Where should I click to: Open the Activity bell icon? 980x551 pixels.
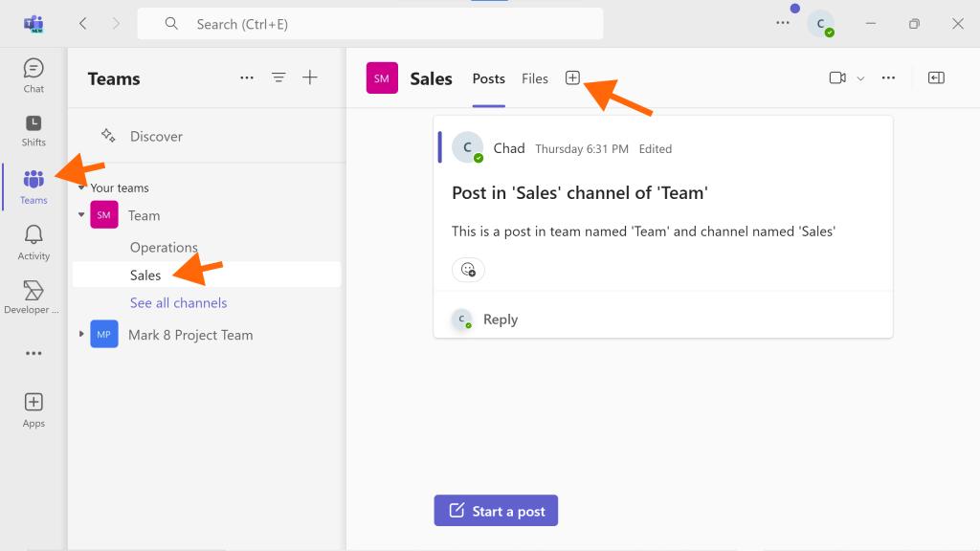[x=33, y=243]
